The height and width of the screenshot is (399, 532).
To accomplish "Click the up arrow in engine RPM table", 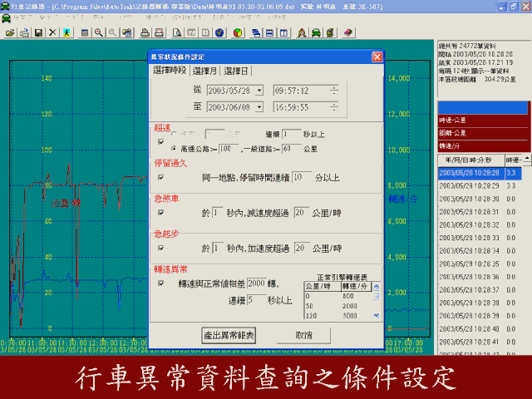I will [x=377, y=288].
